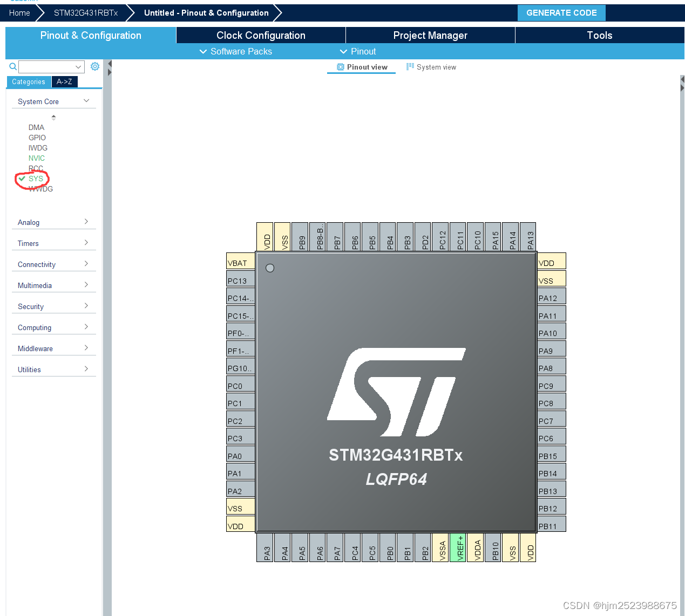
Task: Click the green check mark beside SYS
Action: tap(22, 179)
